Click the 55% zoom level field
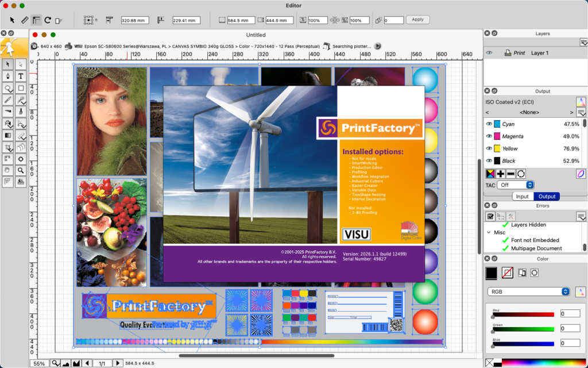Screen dimensions: 588x368 40,363
